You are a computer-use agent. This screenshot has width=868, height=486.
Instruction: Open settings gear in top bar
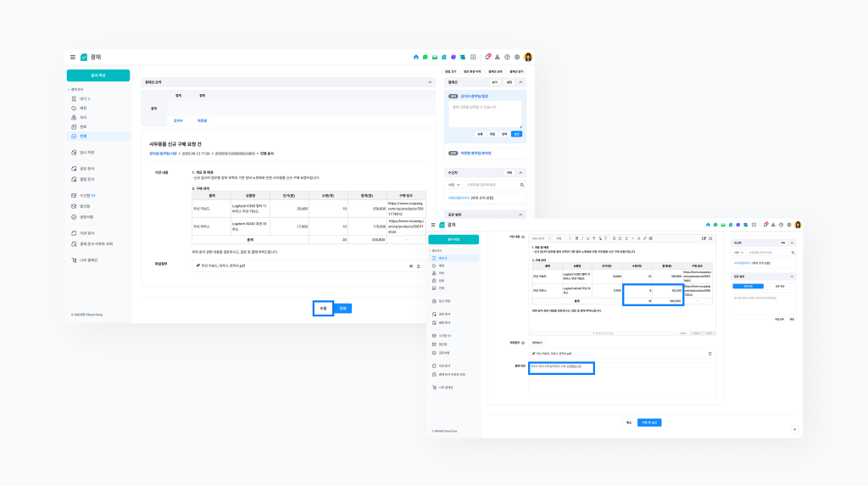click(x=517, y=57)
